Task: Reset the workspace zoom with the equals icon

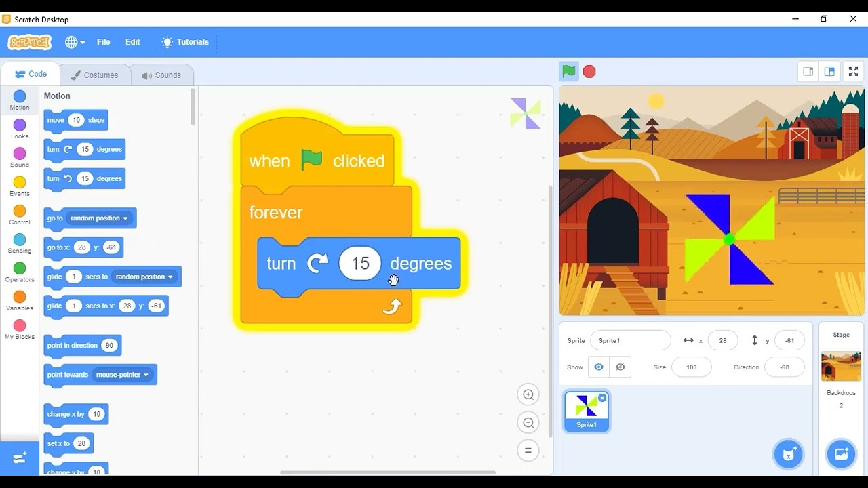Action: 528,451
